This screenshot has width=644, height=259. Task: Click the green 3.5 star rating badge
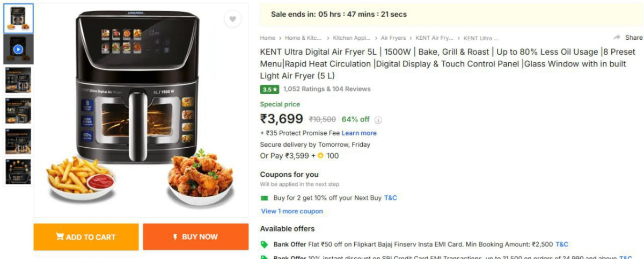(x=269, y=89)
